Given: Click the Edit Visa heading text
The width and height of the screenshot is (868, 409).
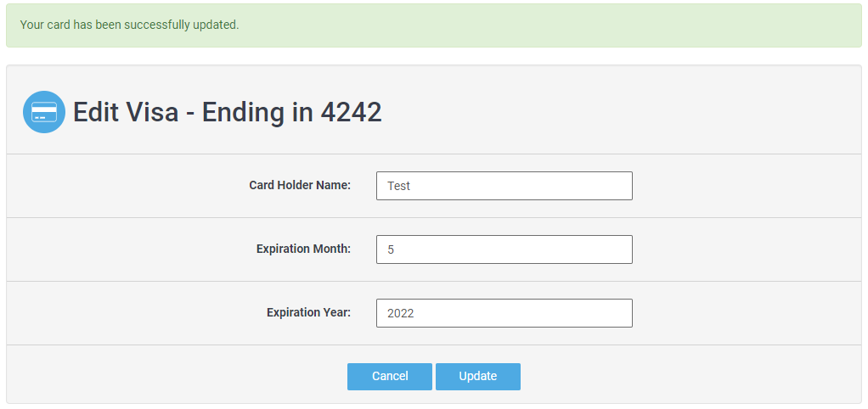Looking at the screenshot, I should pos(227,112).
